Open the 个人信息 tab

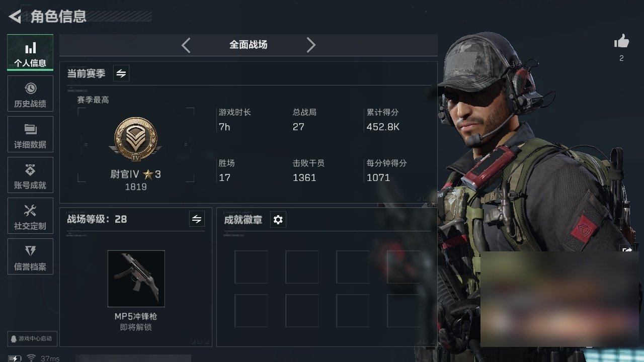[30, 53]
